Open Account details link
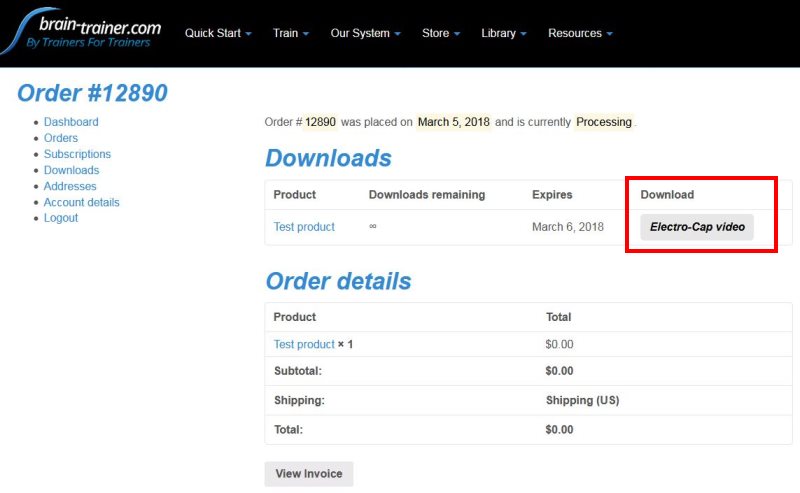 pos(82,202)
